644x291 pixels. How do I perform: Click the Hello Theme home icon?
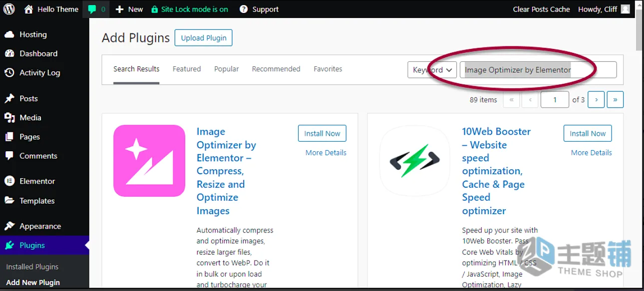29,9
